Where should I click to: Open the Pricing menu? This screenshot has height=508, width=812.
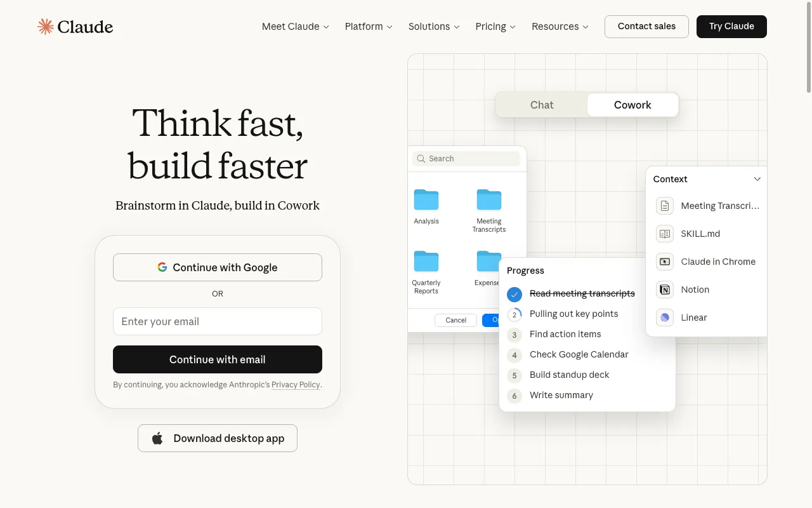pos(495,27)
